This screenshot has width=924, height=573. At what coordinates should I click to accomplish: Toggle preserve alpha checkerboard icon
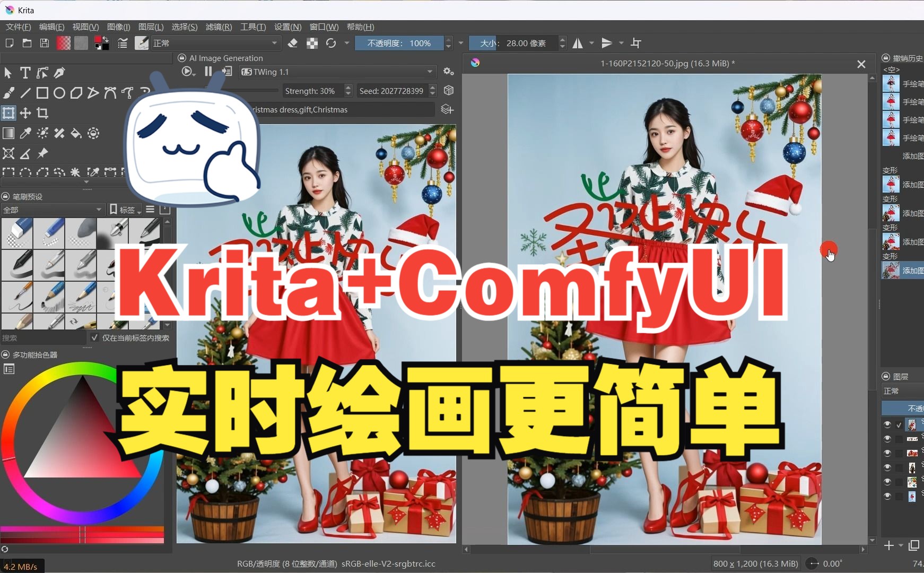(x=312, y=43)
